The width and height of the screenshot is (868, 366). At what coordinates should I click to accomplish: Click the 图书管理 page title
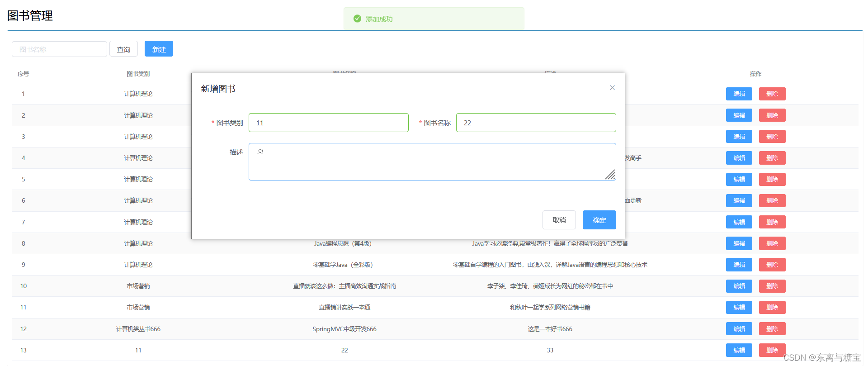point(30,16)
